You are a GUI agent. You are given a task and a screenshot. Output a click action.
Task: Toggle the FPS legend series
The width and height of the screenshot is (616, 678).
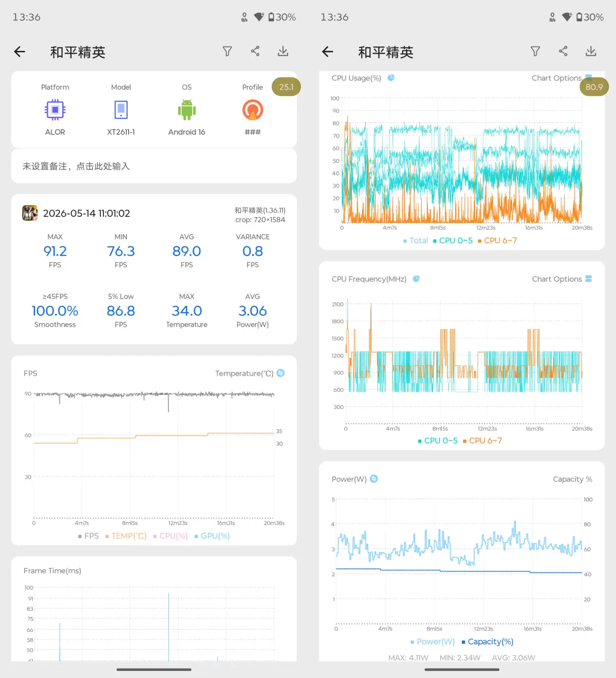point(89,536)
